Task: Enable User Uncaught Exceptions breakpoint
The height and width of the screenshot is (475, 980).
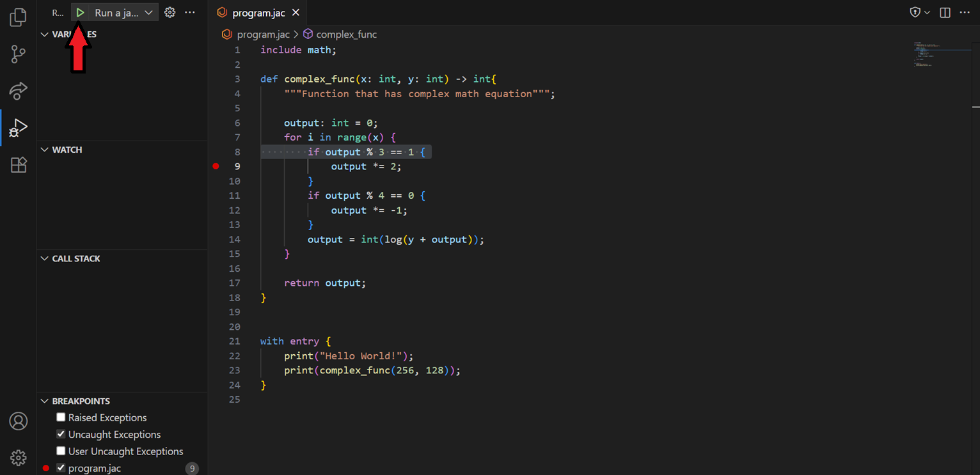Action: pos(61,451)
